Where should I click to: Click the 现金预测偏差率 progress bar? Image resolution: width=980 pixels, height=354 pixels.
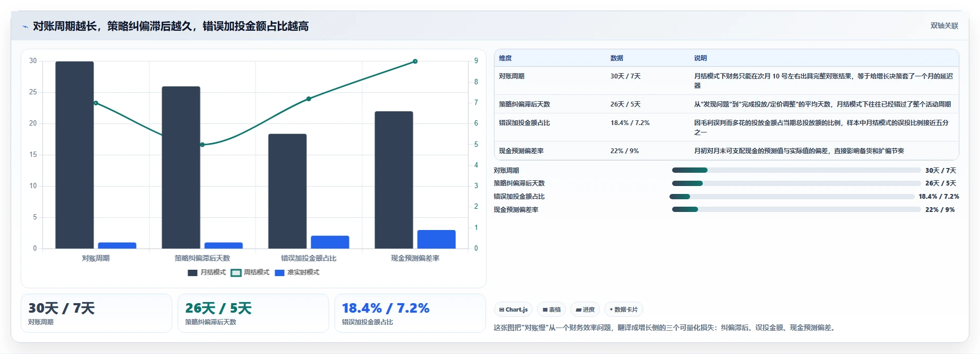tap(796, 209)
